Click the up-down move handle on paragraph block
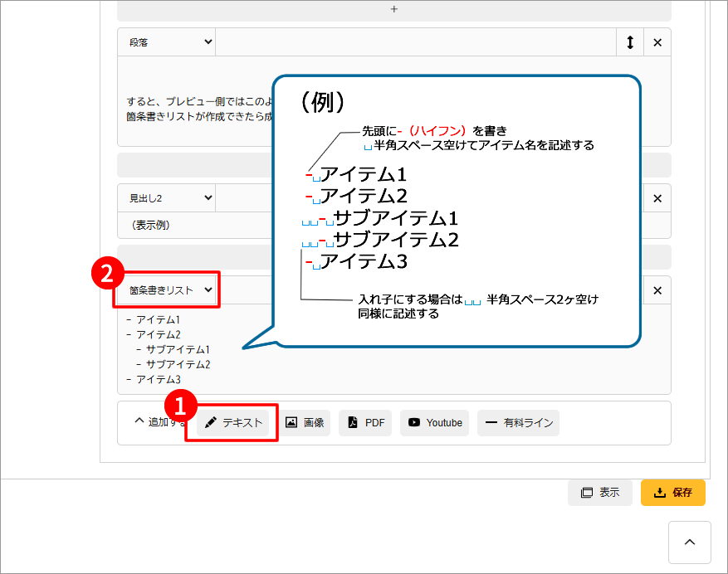The width and height of the screenshot is (728, 574). pos(630,42)
